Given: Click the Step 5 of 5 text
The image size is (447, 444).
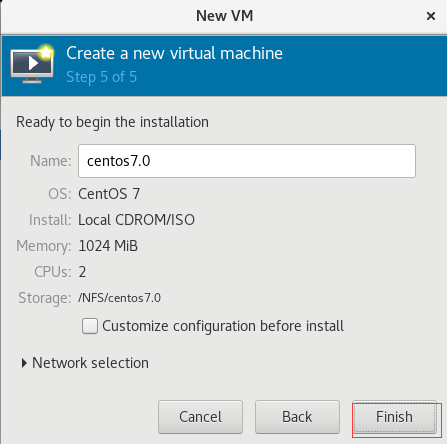Looking at the screenshot, I should pos(101,77).
